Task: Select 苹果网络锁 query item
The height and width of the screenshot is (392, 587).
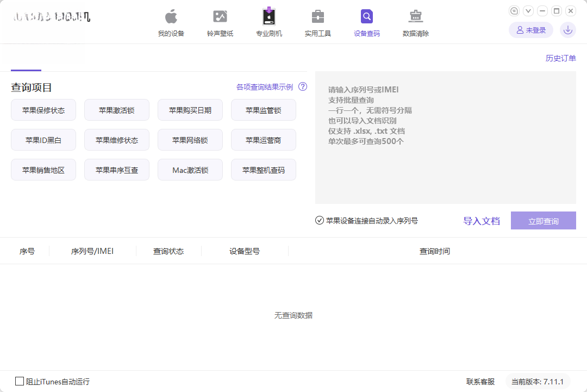Action: 190,140
